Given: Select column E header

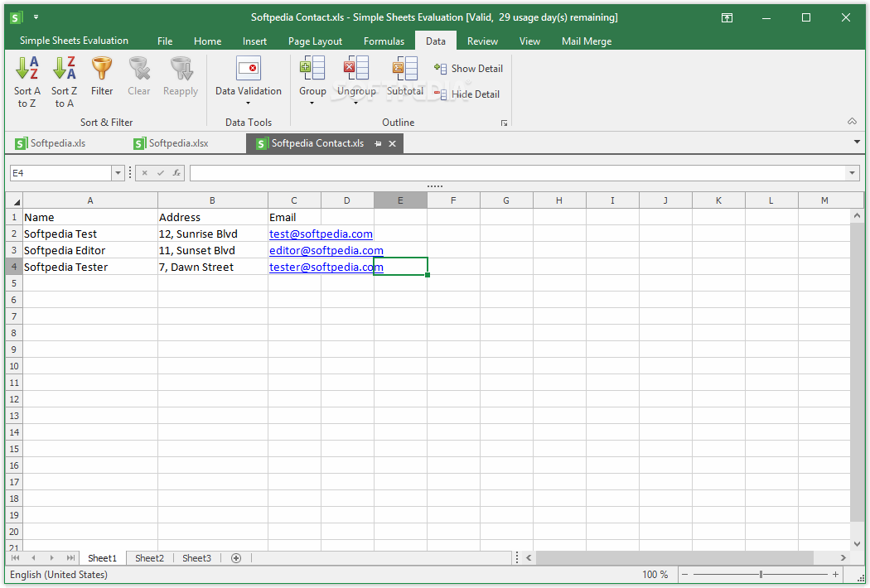Looking at the screenshot, I should 400,200.
